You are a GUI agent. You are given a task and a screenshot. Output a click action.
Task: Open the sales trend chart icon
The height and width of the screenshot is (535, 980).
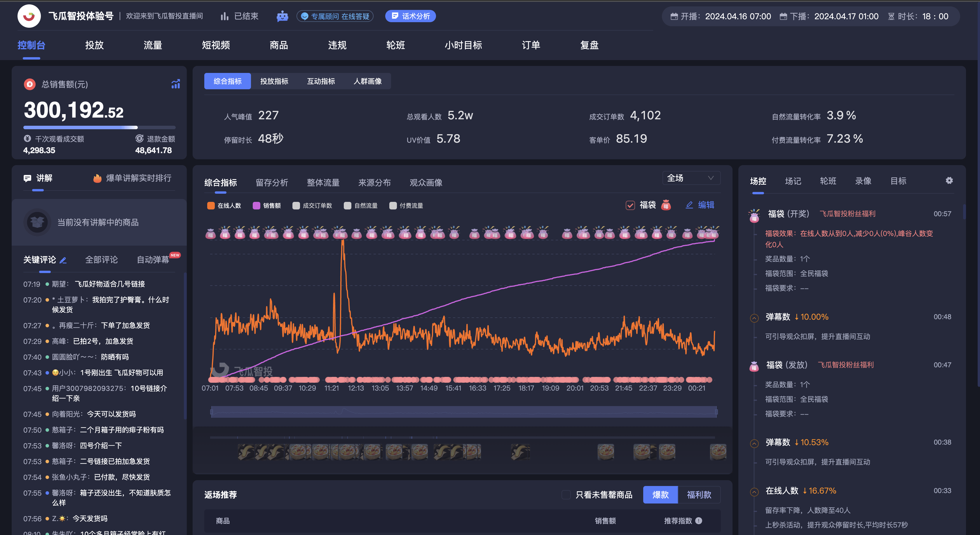point(175,84)
